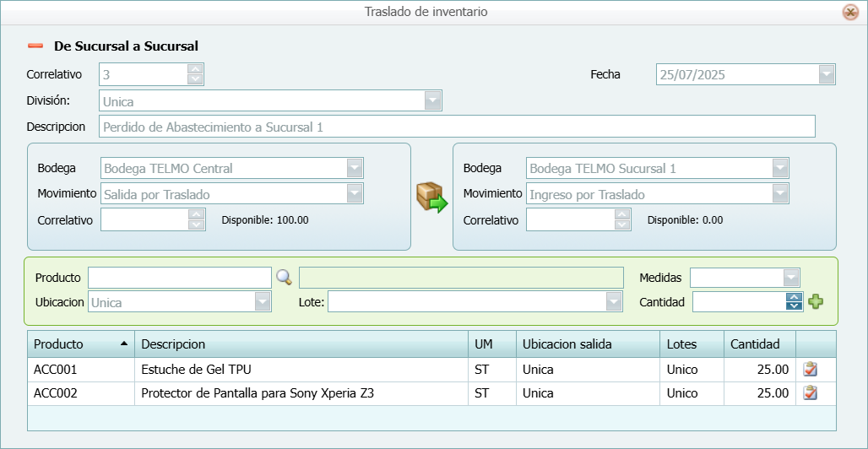Expand the Lote dropdown
The image size is (868, 449).
[x=614, y=301]
